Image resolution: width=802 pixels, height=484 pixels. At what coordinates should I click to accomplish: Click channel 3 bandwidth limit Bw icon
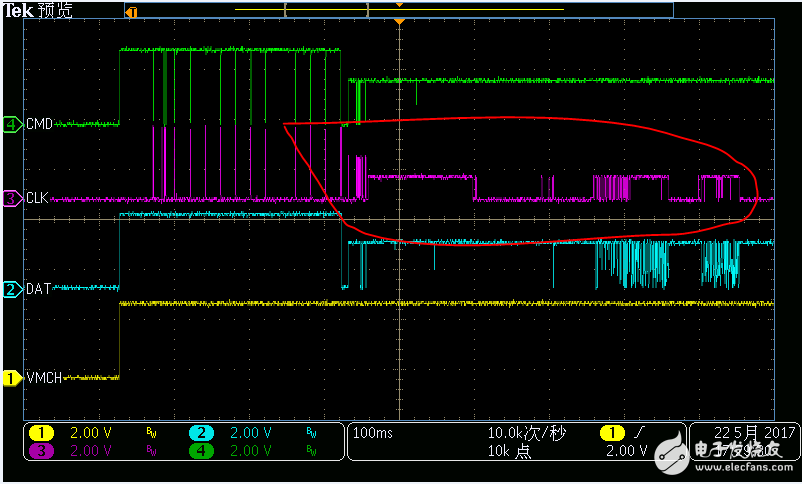[x=151, y=451]
